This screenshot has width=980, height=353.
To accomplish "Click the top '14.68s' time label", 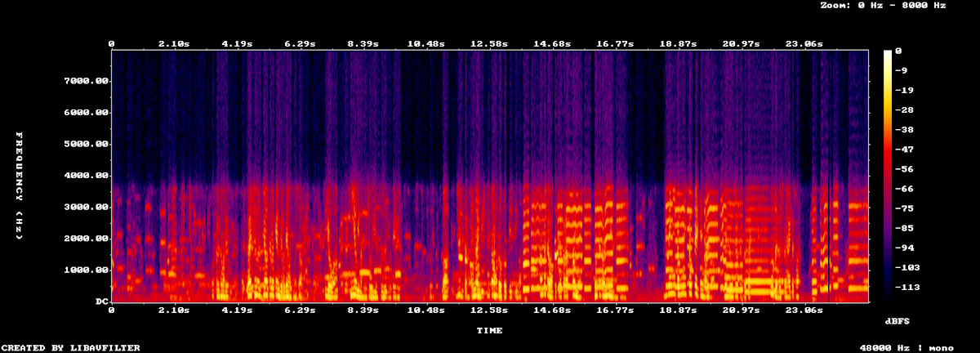I will 551,43.
